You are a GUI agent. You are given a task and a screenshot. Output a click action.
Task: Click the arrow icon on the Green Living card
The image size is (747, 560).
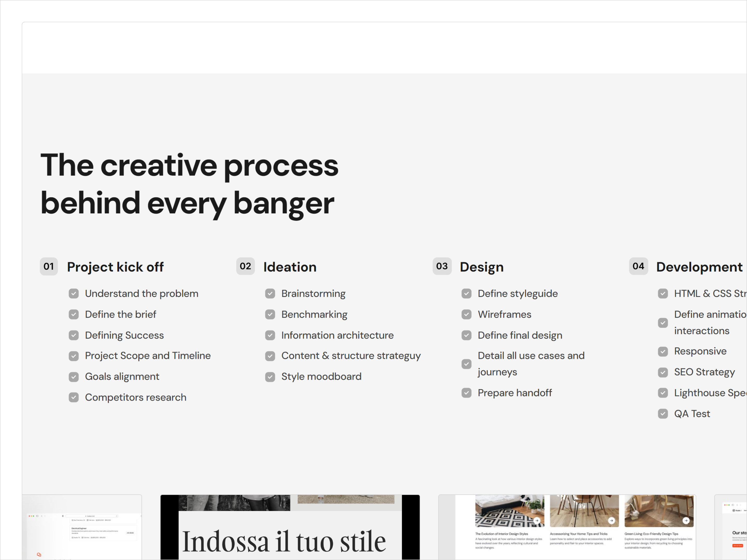coord(686,521)
